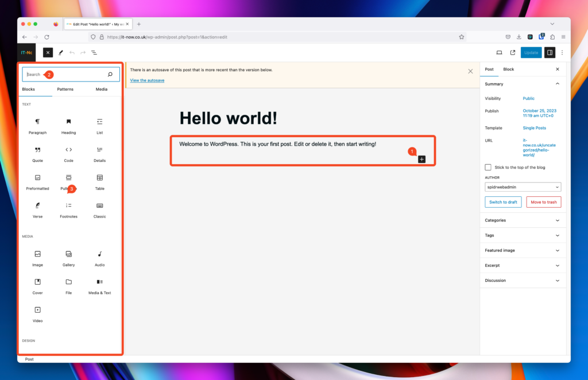Insert a Footnotes block

click(69, 210)
